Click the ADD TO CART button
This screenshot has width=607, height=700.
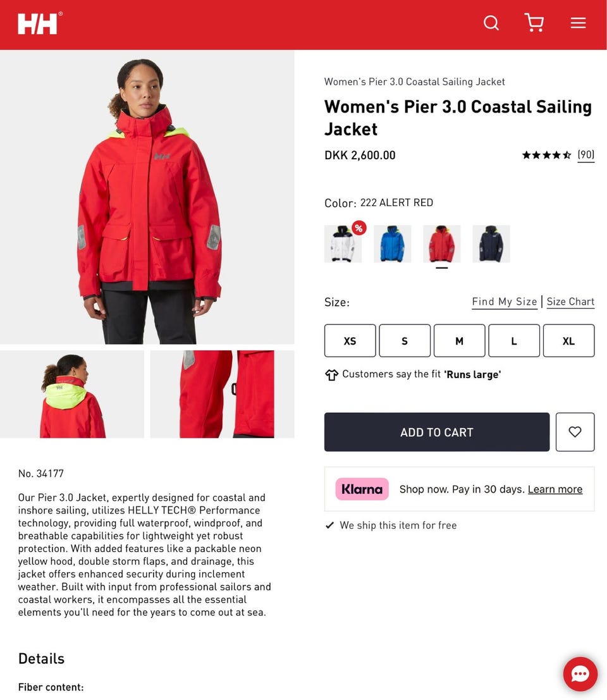(x=437, y=432)
